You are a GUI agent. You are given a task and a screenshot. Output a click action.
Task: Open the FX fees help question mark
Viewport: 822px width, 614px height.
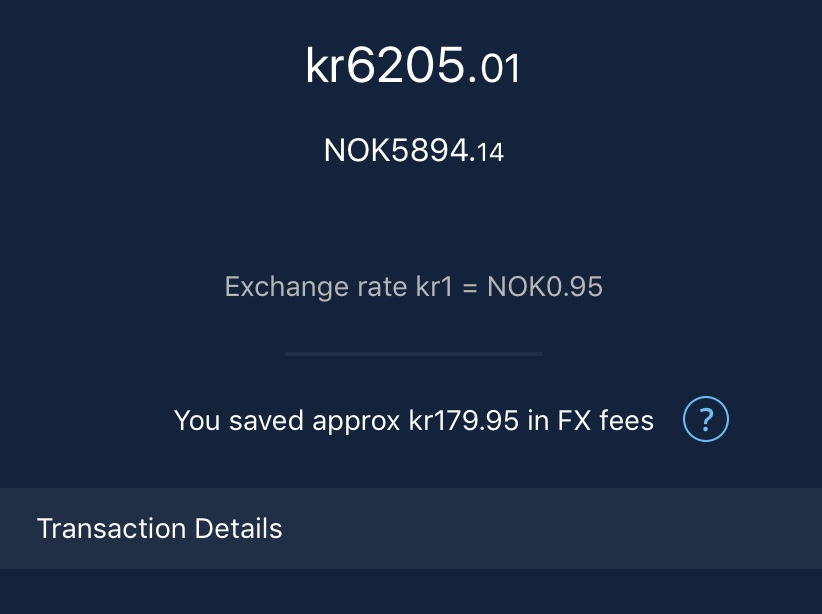(706, 420)
